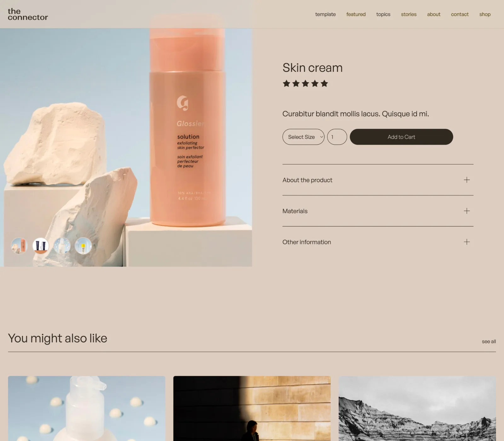Click the first rating star
This screenshot has height=441, width=504.
(286, 83)
